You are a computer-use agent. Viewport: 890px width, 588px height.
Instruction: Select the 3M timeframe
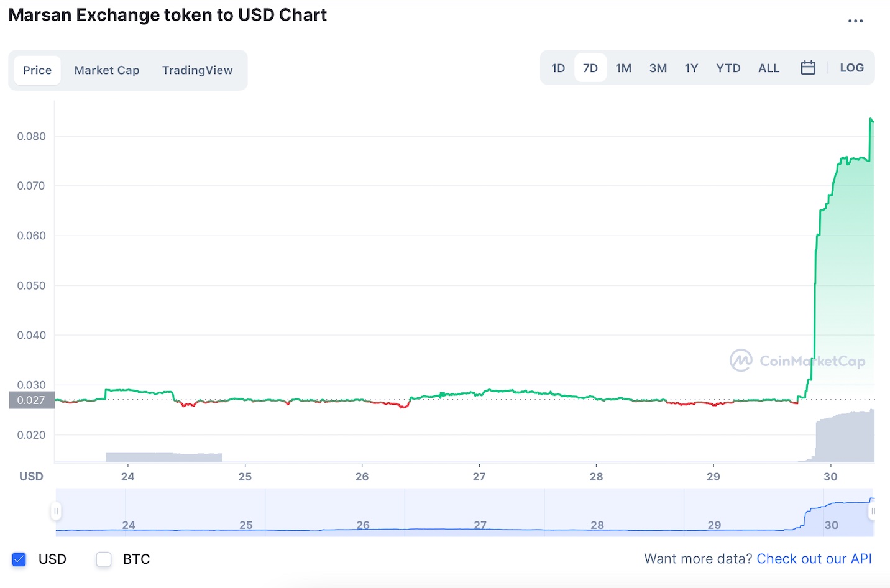point(658,67)
